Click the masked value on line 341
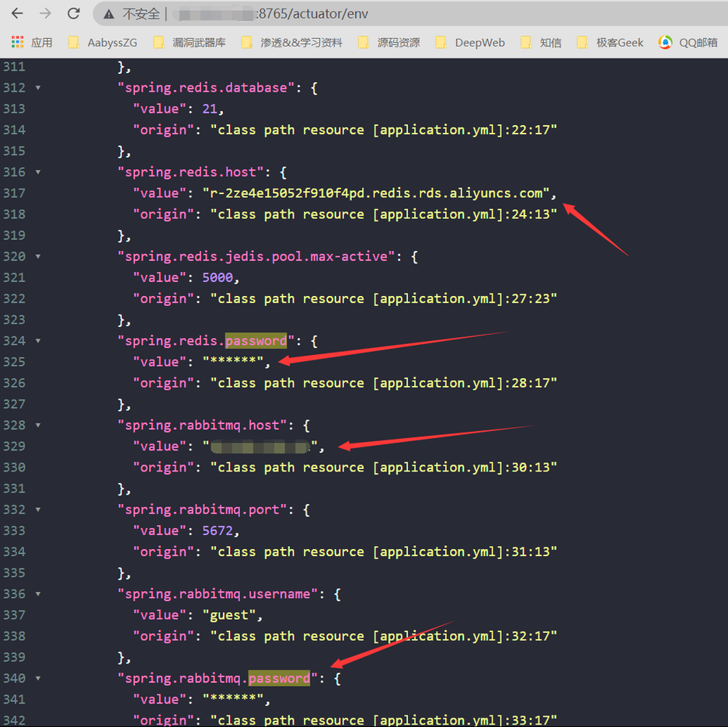The width and height of the screenshot is (728, 727). tap(233, 699)
